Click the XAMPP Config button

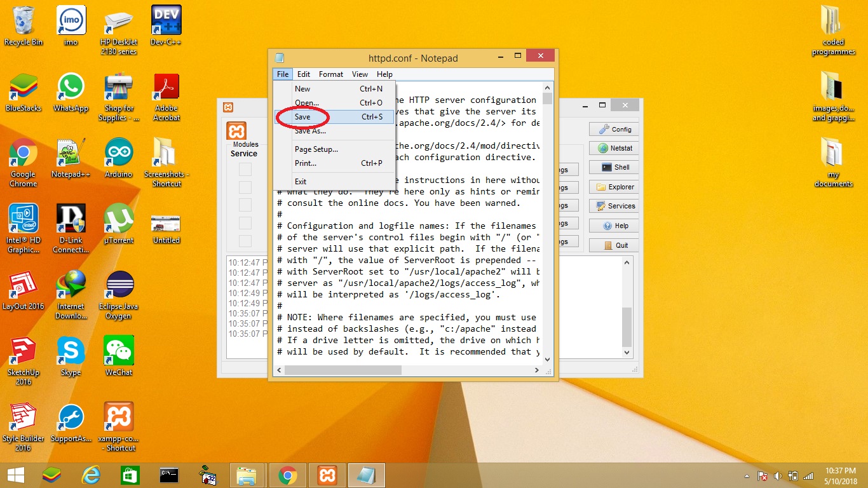tap(614, 129)
